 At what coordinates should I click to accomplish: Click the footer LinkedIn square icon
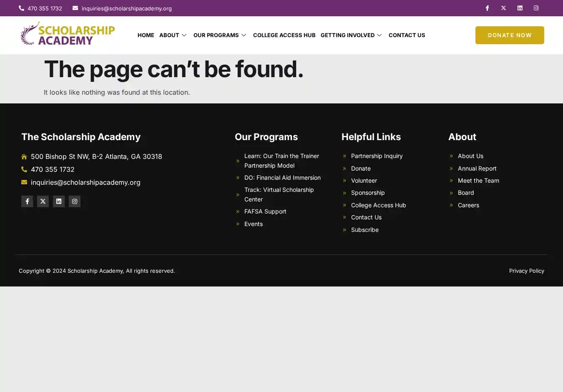(59, 201)
